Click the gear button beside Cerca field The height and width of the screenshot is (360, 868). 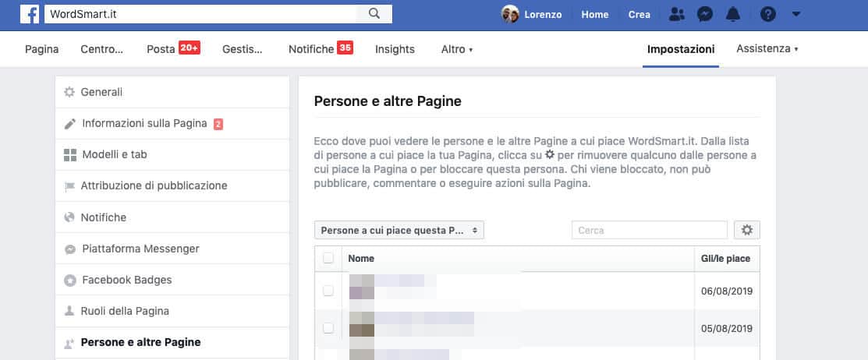(x=746, y=230)
